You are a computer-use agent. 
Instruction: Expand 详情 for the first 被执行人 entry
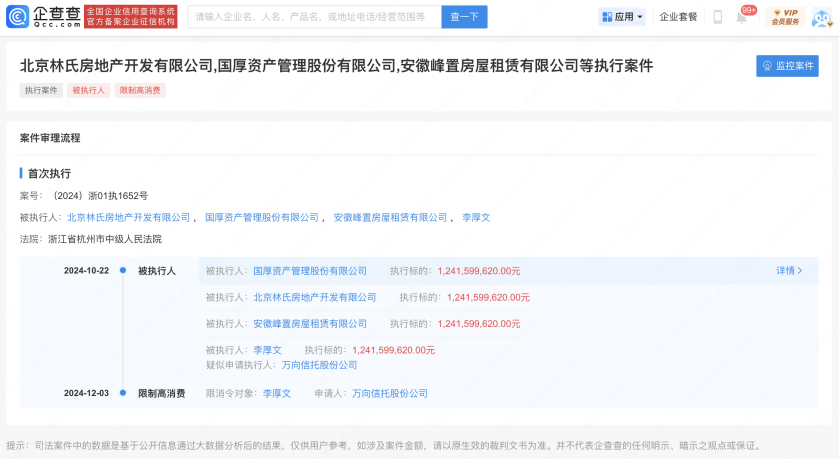tap(789, 270)
